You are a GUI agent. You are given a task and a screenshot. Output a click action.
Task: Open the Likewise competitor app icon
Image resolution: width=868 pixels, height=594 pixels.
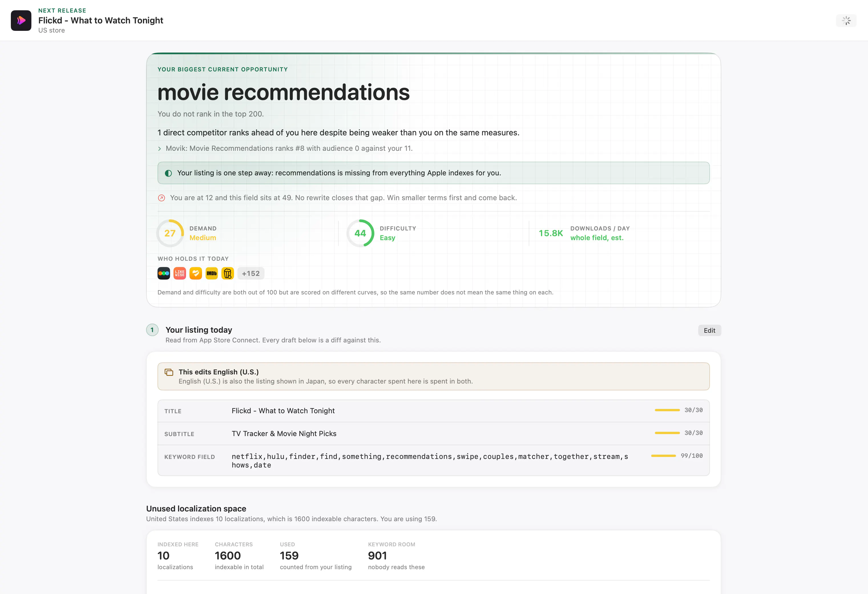[x=180, y=273]
